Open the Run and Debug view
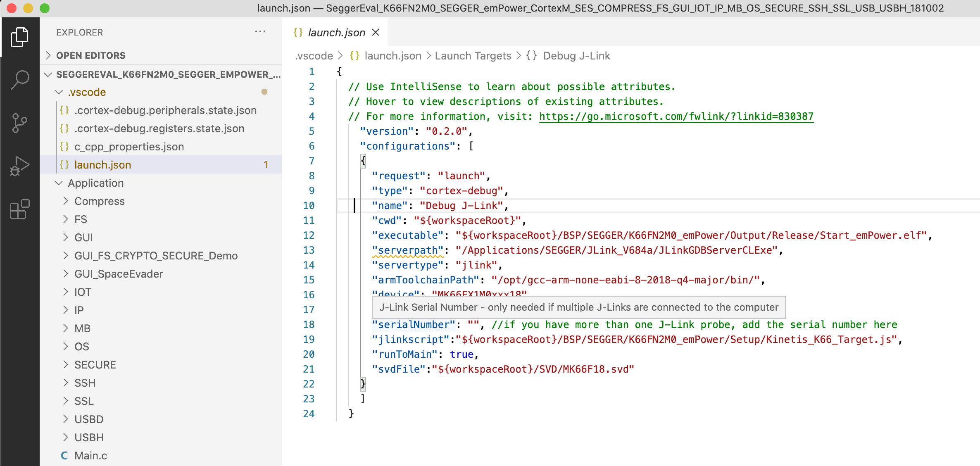The image size is (980, 466). 19,166
